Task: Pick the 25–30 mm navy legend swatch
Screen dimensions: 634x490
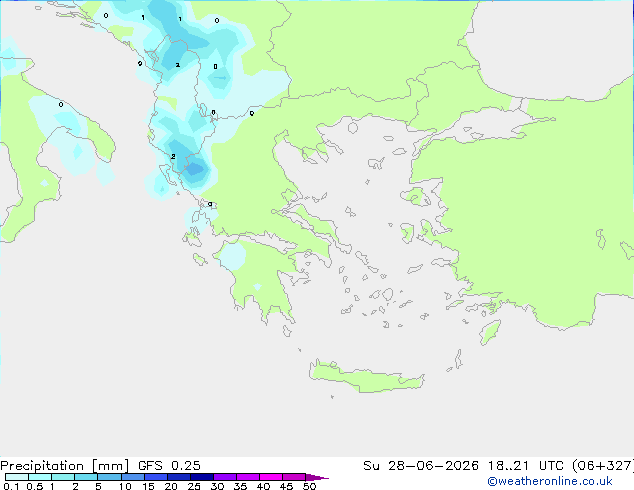Action: point(202,477)
